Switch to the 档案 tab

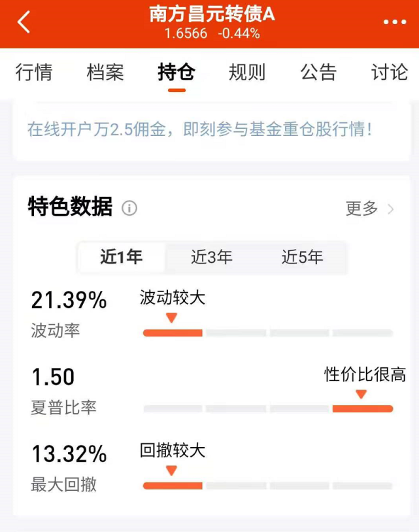tap(105, 73)
